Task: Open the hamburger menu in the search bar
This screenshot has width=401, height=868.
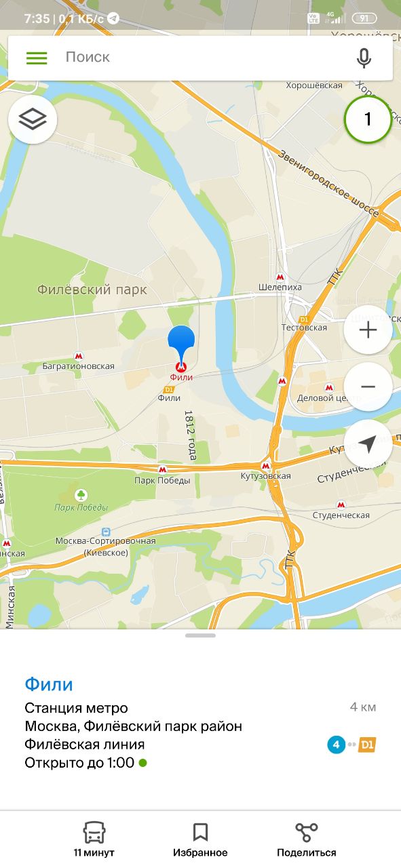Action: pos(37,58)
